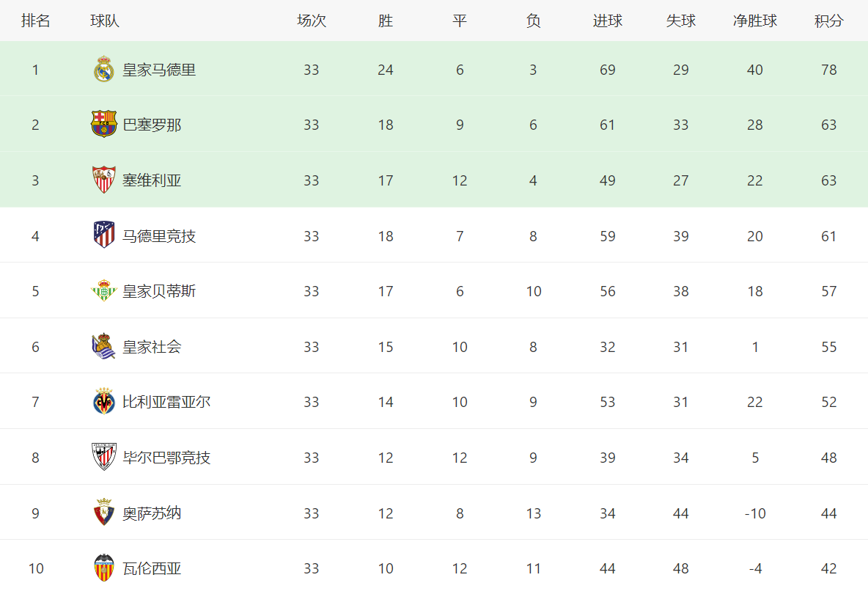Click the 净胜球 column header
Screen dimensions: 868x594
[x=755, y=21]
